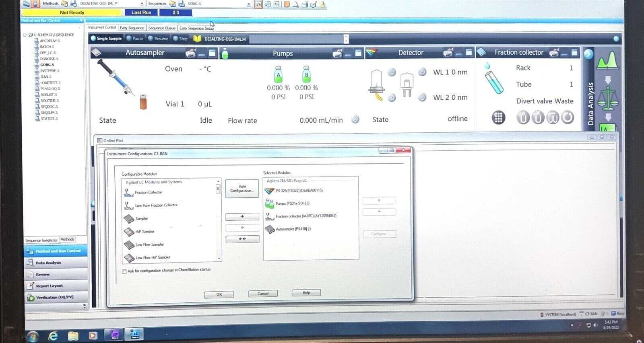This screenshot has height=343, width=644.
Task: Select the Instrument Control tab
Action: click(102, 27)
